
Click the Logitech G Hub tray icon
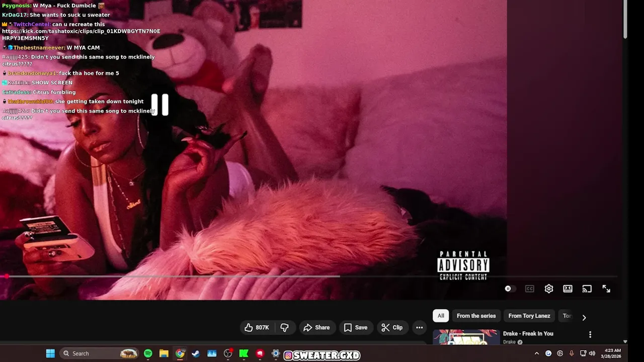[x=560, y=353]
